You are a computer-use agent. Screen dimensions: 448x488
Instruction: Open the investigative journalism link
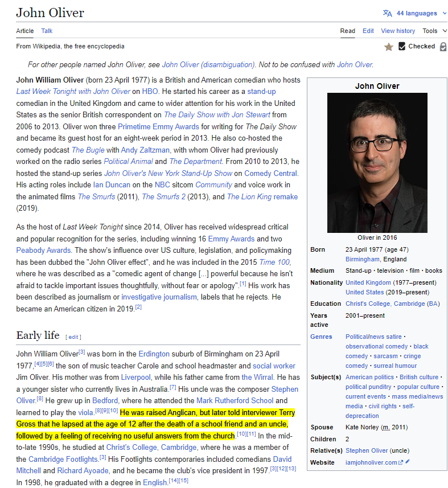159,297
